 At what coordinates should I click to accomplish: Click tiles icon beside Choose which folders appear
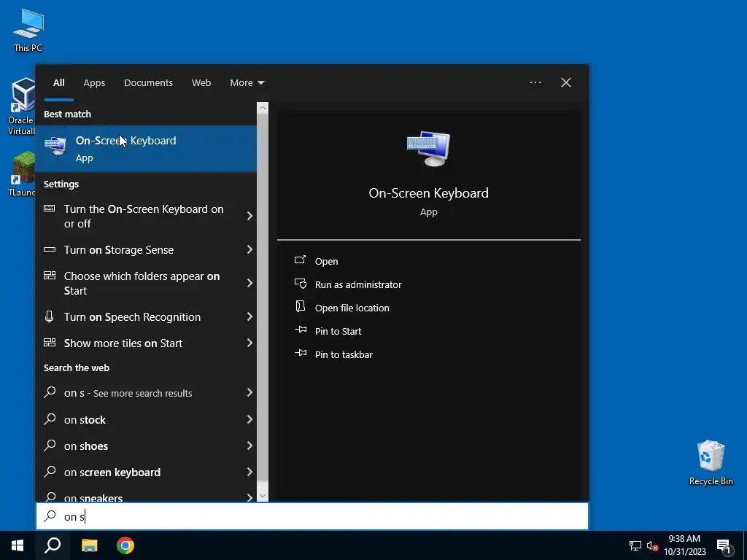[x=50, y=276]
